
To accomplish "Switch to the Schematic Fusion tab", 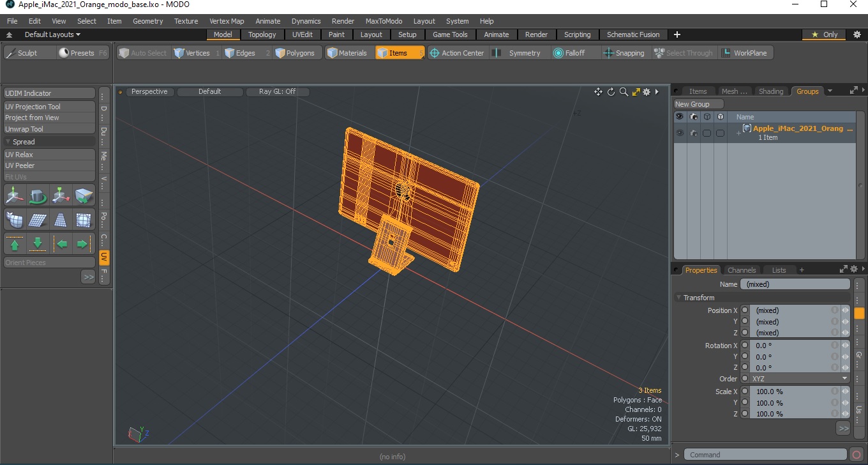I will (x=633, y=34).
